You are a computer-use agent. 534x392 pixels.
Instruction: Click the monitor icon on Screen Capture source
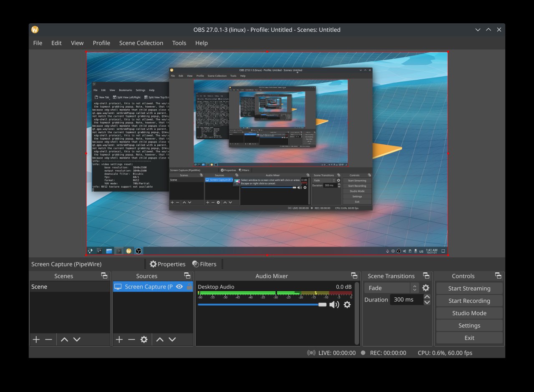[x=118, y=286]
